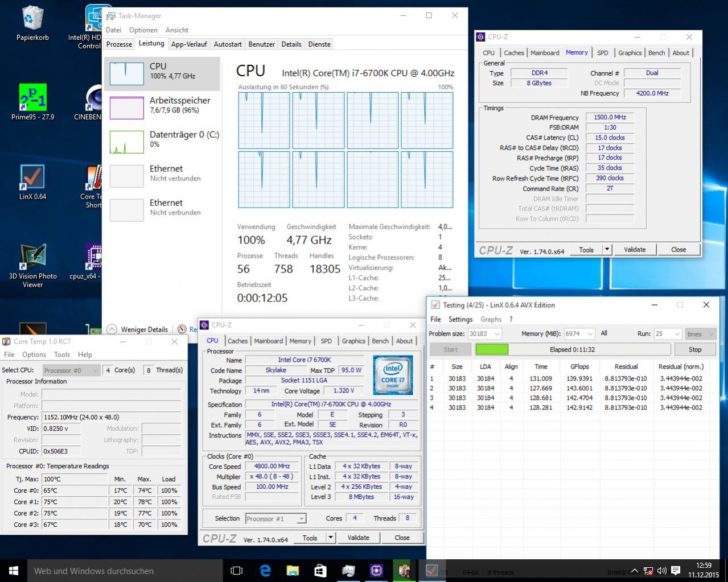Open Tools dropdown arrow in bottom CPU-Z window
This screenshot has width=728, height=582.
330,538
